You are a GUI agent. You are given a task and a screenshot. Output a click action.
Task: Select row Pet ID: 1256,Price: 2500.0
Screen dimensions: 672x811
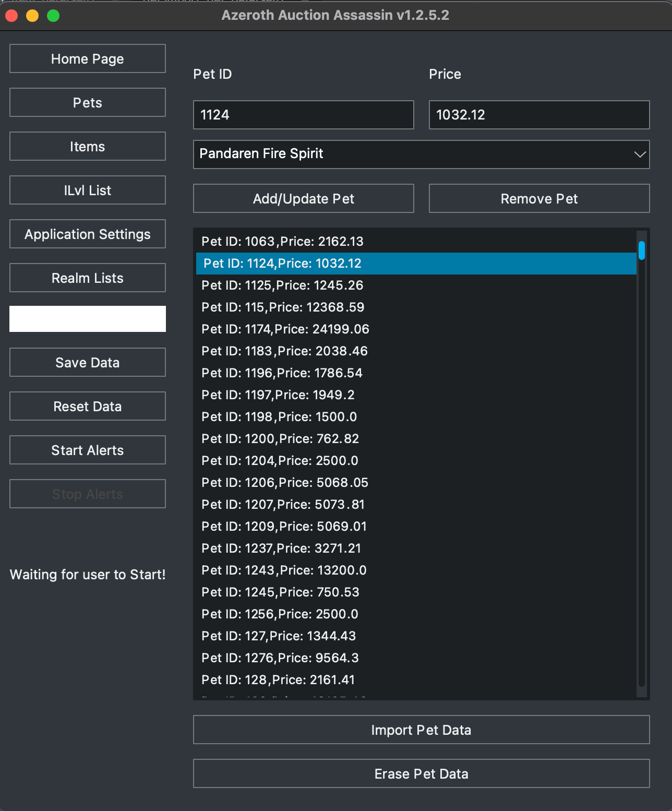(x=416, y=614)
